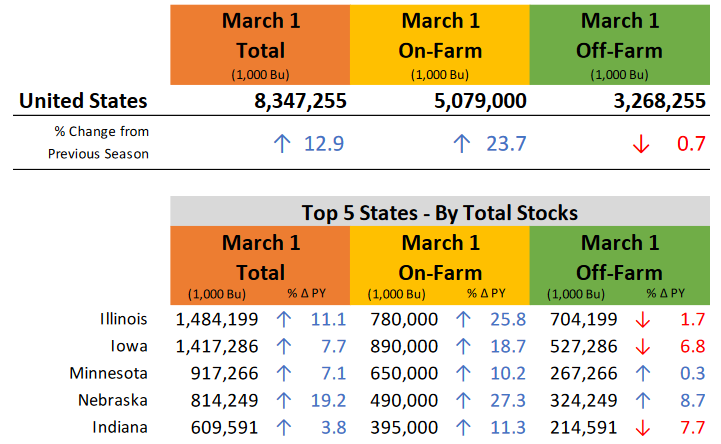
Task: Select the United States on-farm value 5,079,000
Action: 480,101
